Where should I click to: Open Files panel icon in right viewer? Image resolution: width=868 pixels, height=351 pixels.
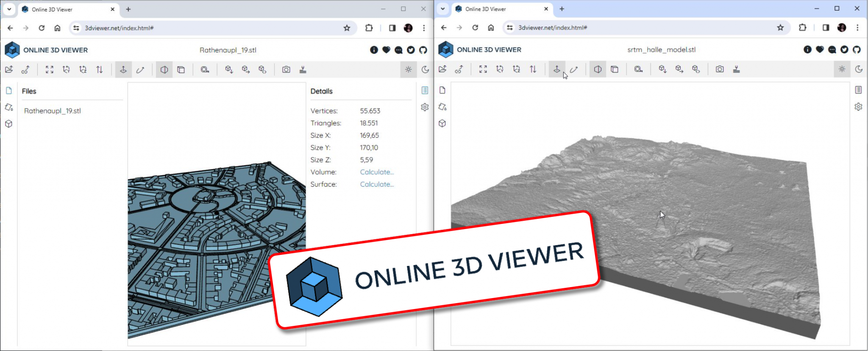click(442, 90)
